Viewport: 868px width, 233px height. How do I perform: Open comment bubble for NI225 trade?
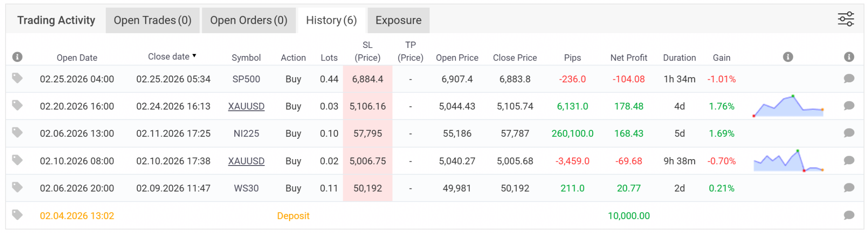[849, 133]
